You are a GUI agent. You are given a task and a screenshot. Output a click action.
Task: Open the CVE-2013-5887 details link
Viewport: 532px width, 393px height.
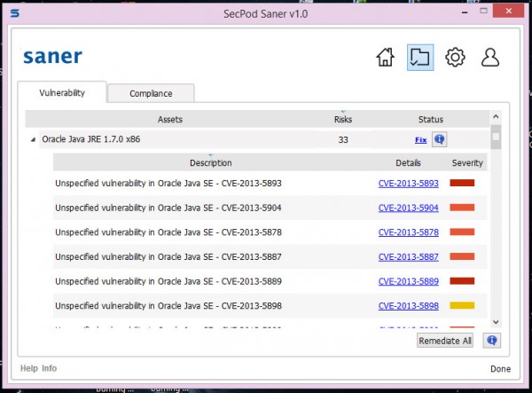tap(409, 257)
